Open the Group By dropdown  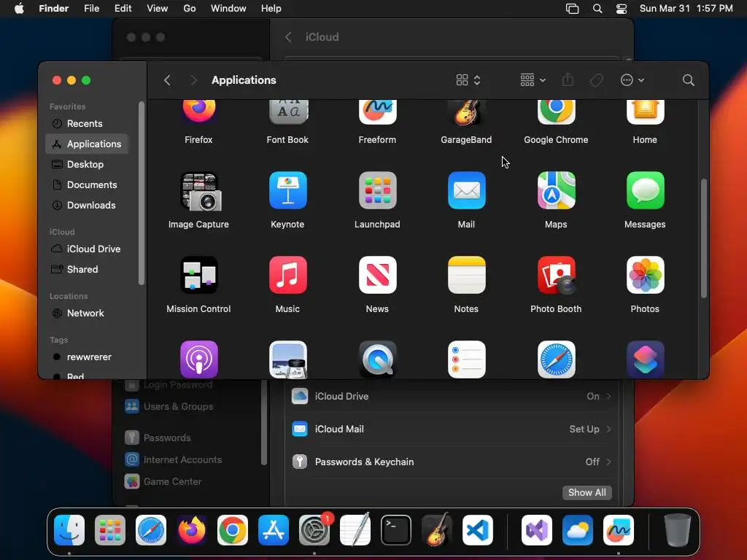click(533, 80)
